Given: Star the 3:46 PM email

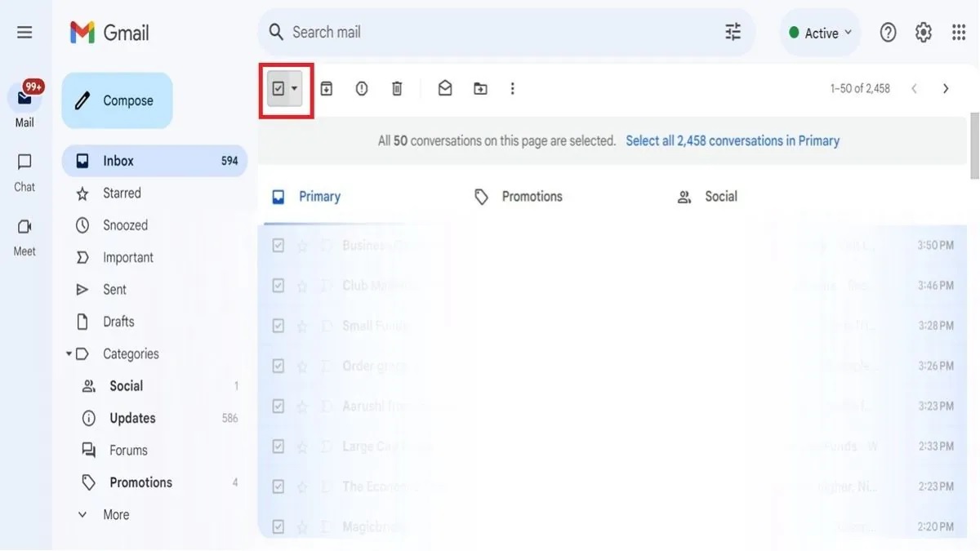Looking at the screenshot, I should tap(302, 286).
